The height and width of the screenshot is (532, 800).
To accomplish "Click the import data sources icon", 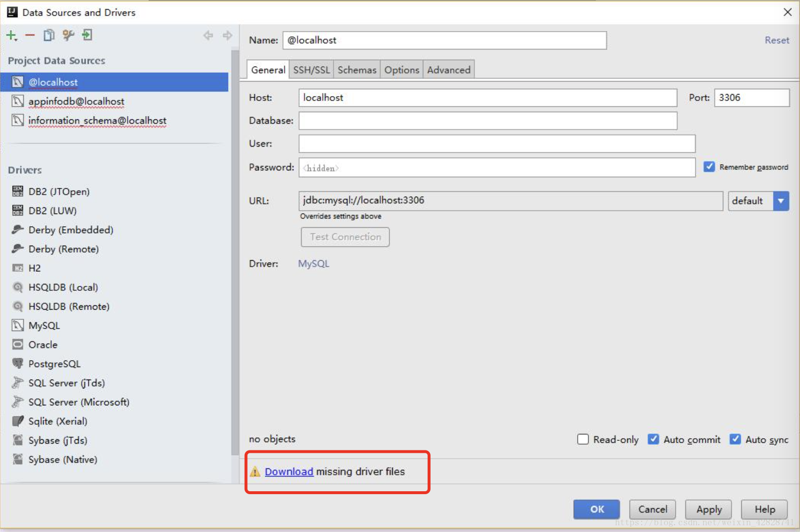I will 87,35.
